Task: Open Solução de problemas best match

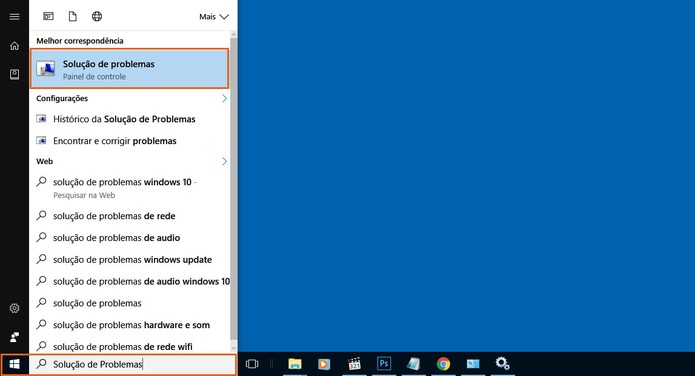Action: tap(129, 69)
